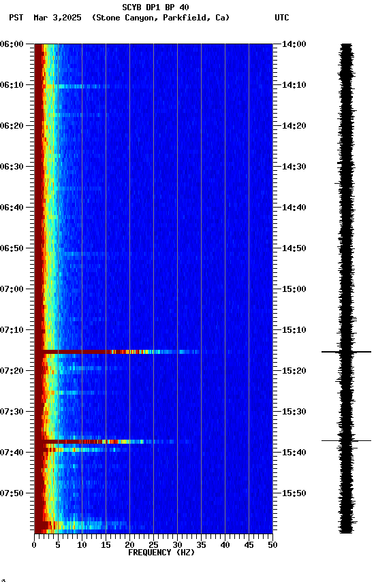This screenshot has height=588, width=376.
Task: Click the "07:40" PST time label
Action: pyautogui.click(x=12, y=453)
